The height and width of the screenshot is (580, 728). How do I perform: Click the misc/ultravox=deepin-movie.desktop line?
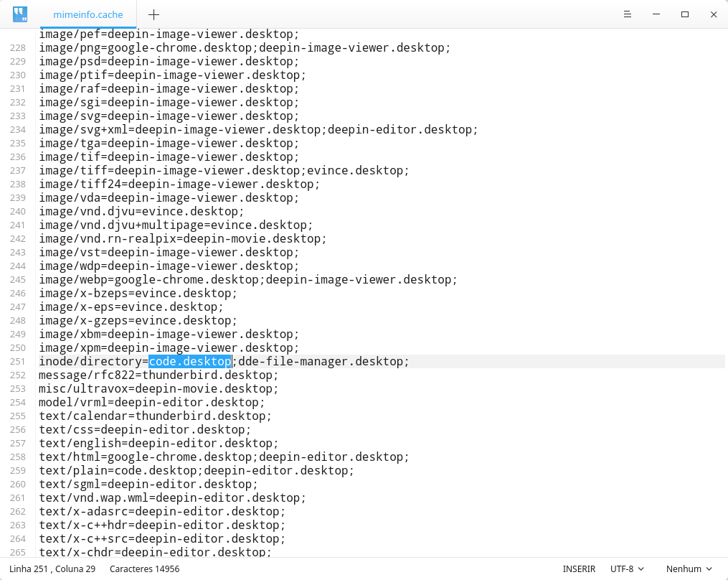[x=159, y=388]
